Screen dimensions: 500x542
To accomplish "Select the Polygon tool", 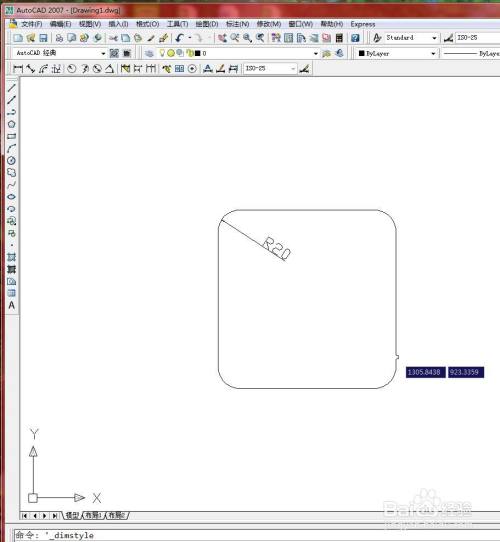I will click(x=11, y=124).
